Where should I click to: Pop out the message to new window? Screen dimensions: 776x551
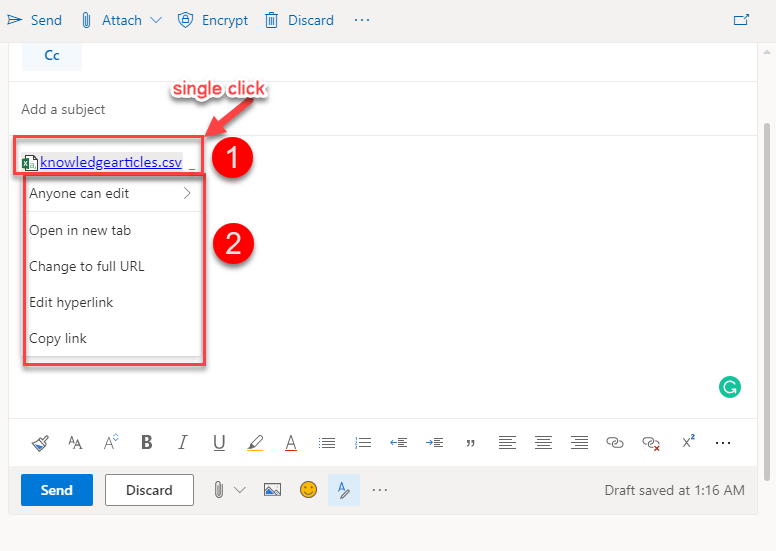(x=741, y=20)
